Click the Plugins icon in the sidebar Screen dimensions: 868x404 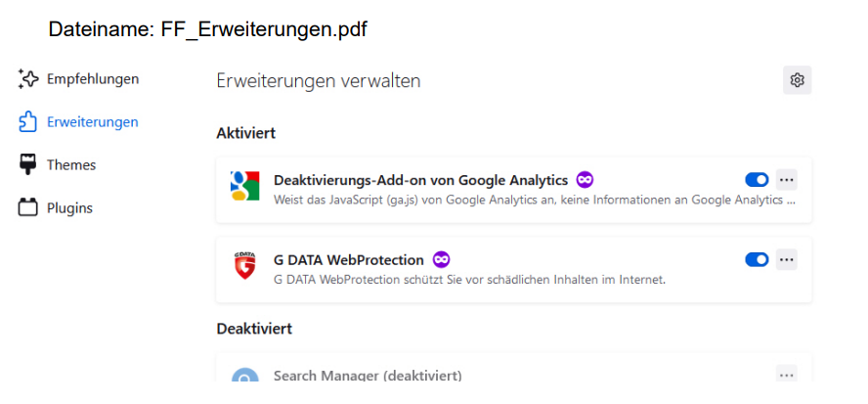tap(28, 207)
